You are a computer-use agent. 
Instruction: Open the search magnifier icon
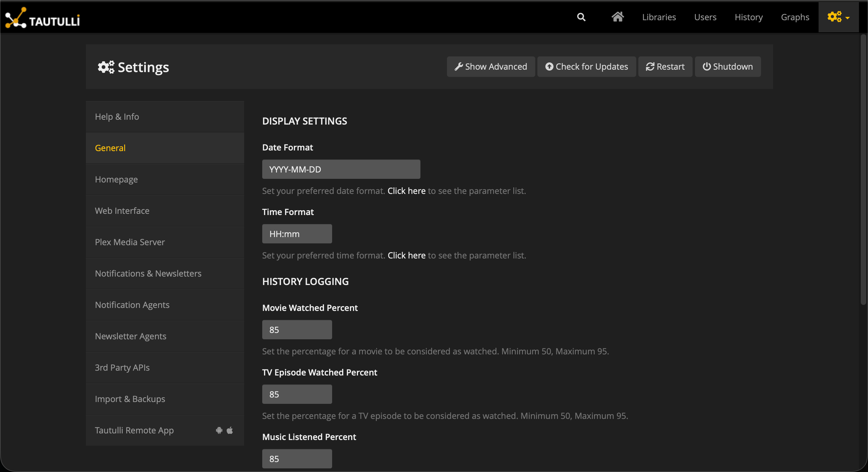[x=581, y=17]
